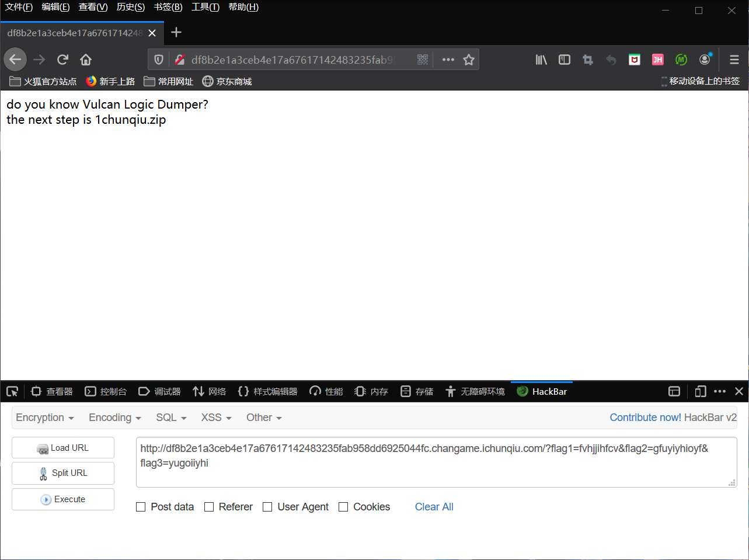Expand the Encoding dropdown
This screenshot has width=749, height=560.
click(x=115, y=418)
